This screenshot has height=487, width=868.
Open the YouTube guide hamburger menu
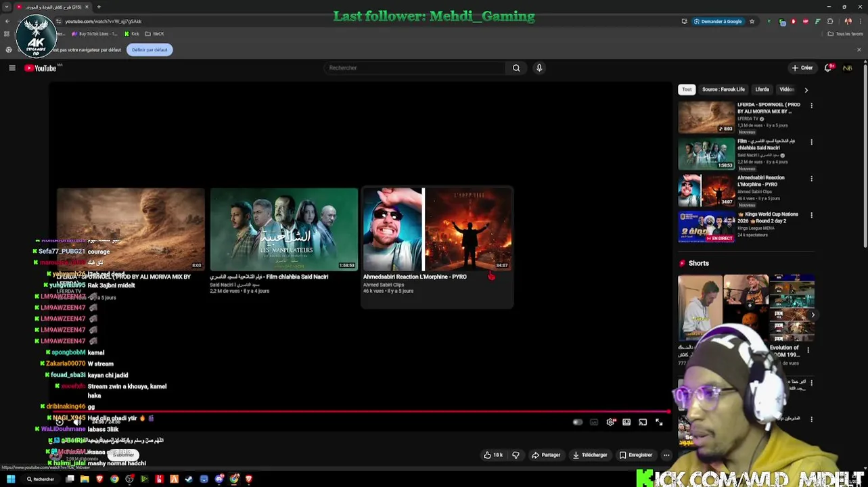[12, 68]
